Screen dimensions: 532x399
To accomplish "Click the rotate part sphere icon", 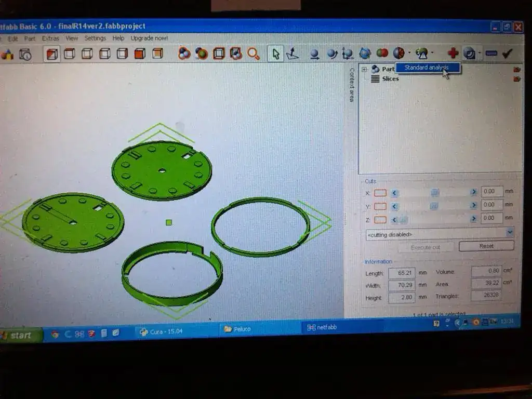I will coord(332,54).
